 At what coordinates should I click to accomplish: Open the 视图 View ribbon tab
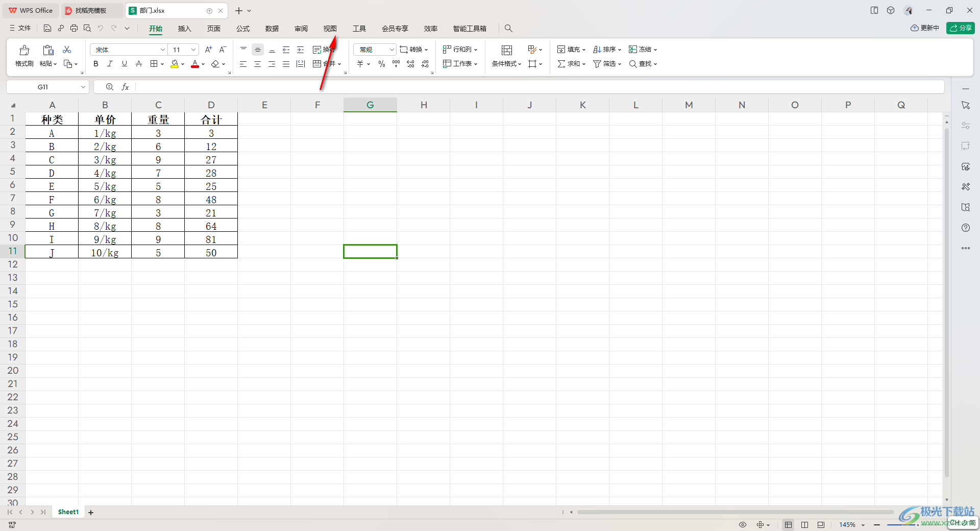point(330,29)
